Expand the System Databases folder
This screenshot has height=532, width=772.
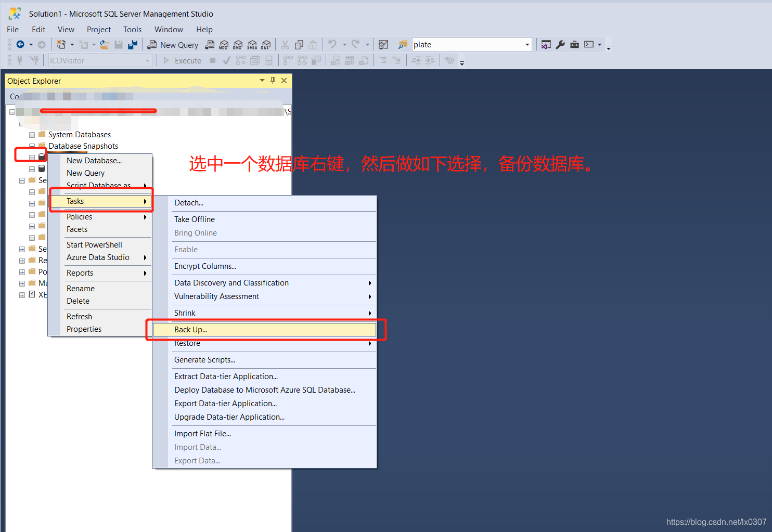click(x=32, y=135)
